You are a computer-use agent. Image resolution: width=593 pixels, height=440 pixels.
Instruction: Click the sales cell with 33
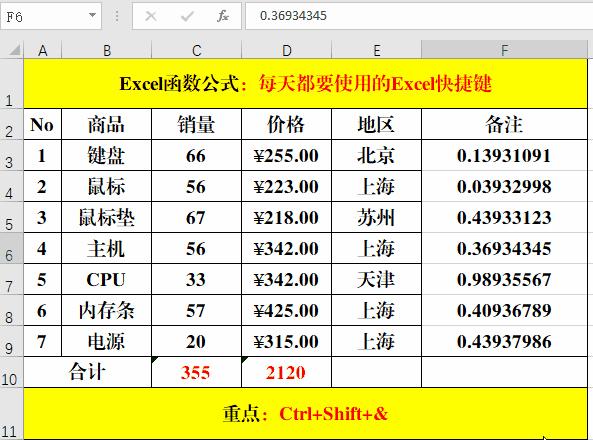196,279
